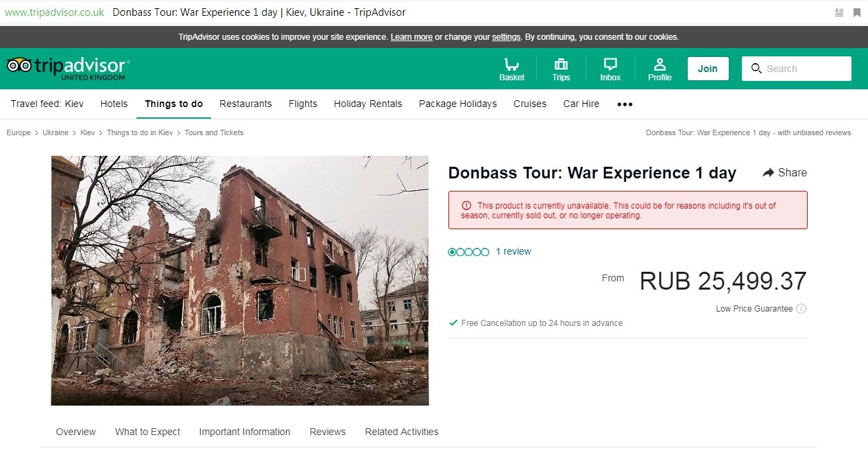Click the Share arrow icon
This screenshot has height=466, width=868.
pyautogui.click(x=769, y=173)
